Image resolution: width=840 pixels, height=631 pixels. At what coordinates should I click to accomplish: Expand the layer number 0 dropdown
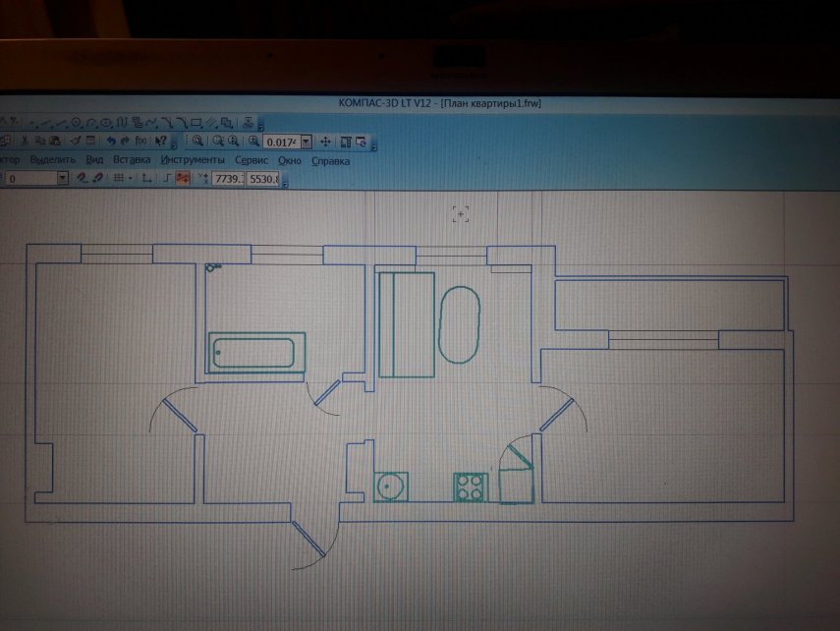point(62,179)
